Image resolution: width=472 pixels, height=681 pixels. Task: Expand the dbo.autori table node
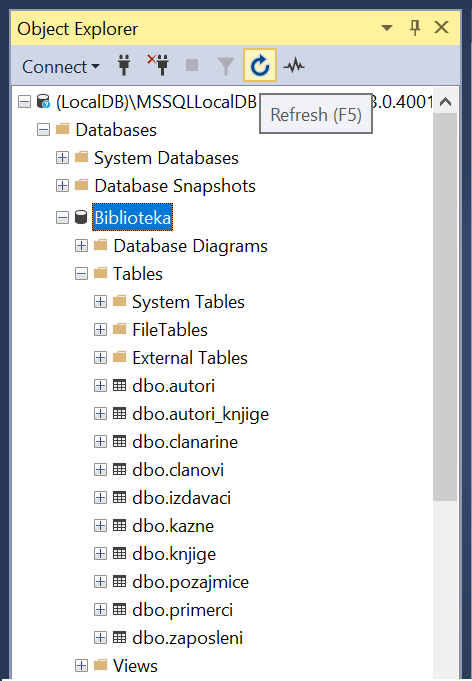coord(100,385)
